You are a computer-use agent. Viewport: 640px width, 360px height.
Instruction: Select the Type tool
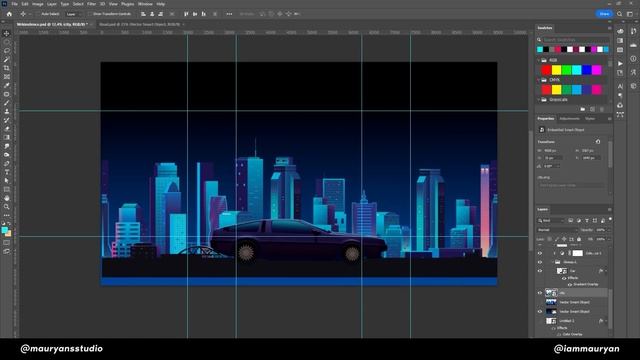click(7, 172)
